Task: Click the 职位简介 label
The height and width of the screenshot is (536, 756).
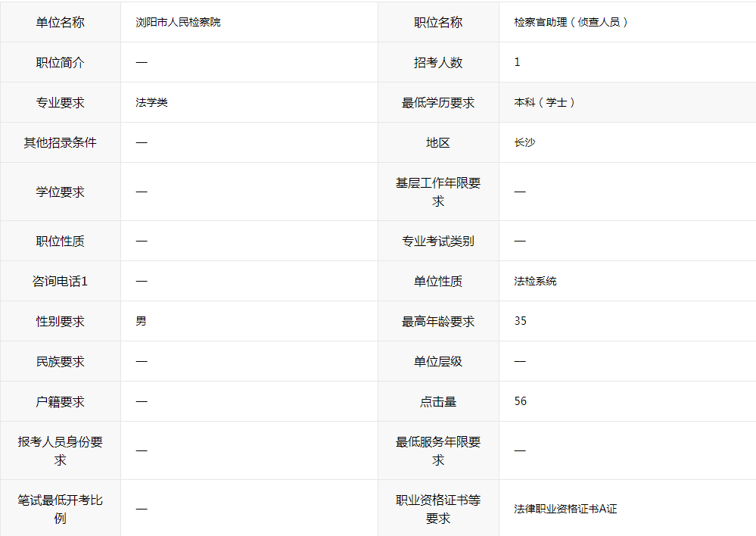Action: [61, 62]
